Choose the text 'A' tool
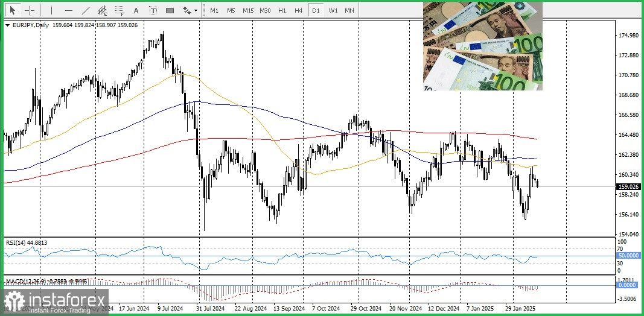This screenshot has width=644, height=316. pos(136,10)
